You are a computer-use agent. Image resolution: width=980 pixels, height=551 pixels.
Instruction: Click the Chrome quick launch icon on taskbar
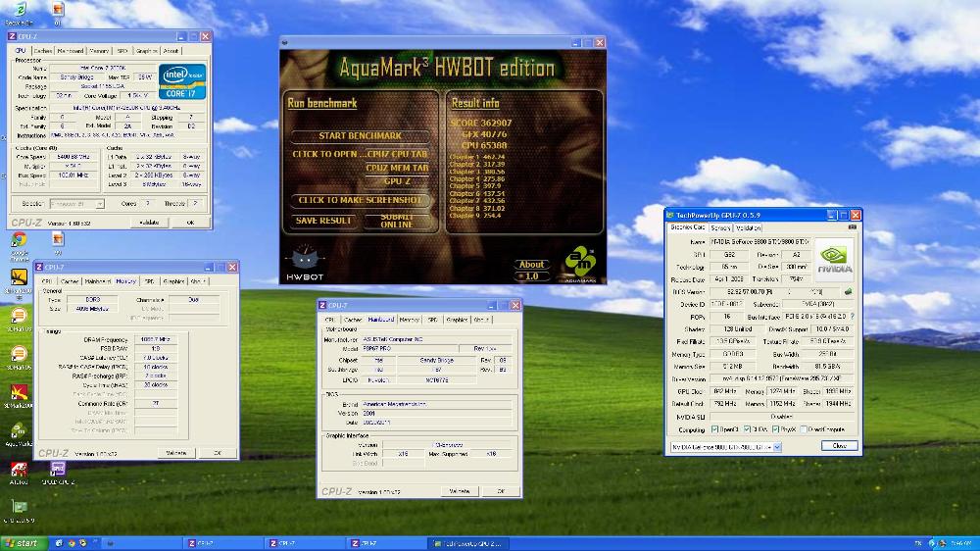71,543
